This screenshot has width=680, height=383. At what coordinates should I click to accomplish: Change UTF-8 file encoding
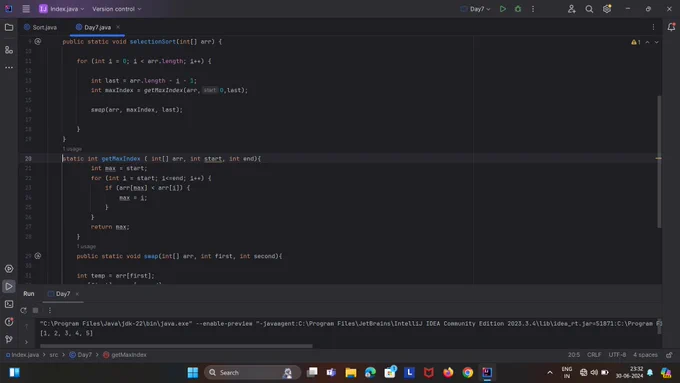click(617, 355)
